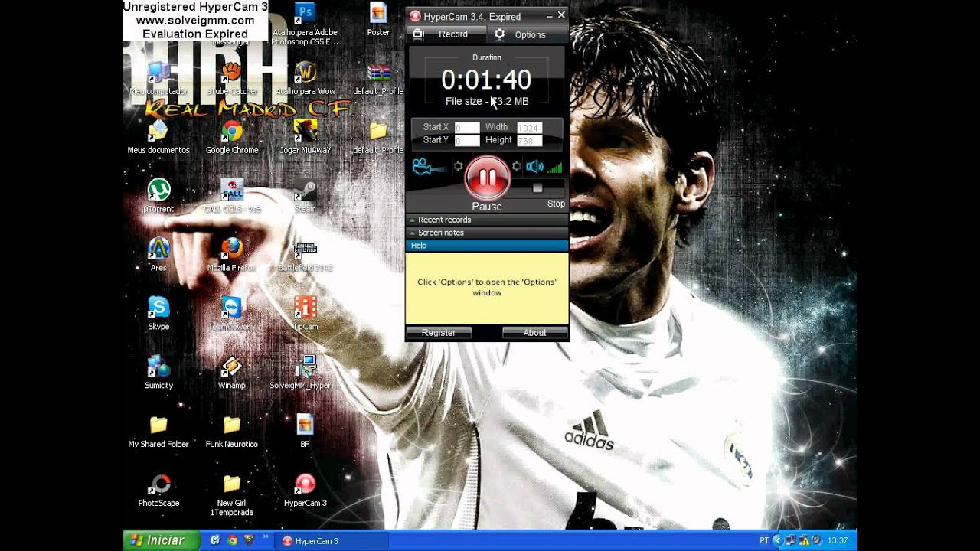Click the About button

point(534,333)
